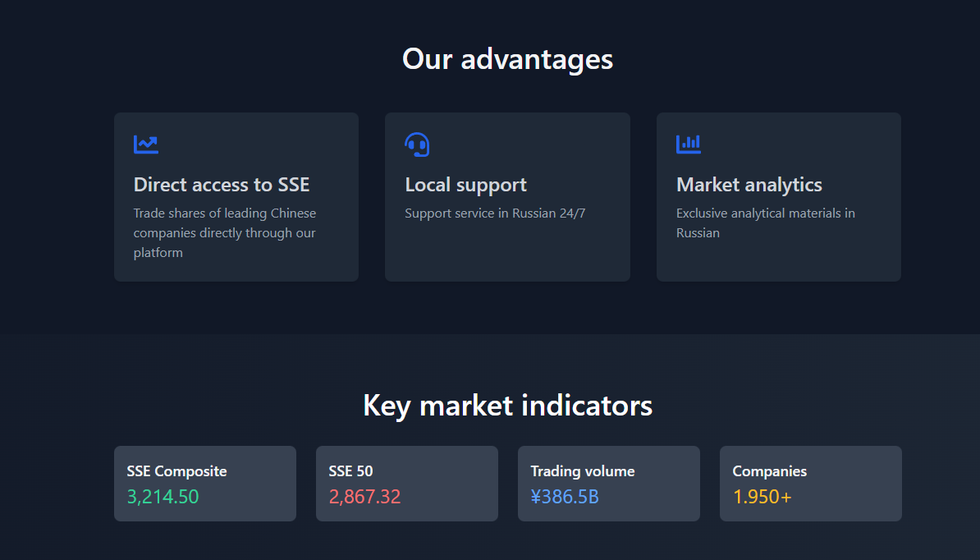This screenshot has height=560, width=980.
Task: Click the 'Trading volume' indicator label
Action: (582, 471)
